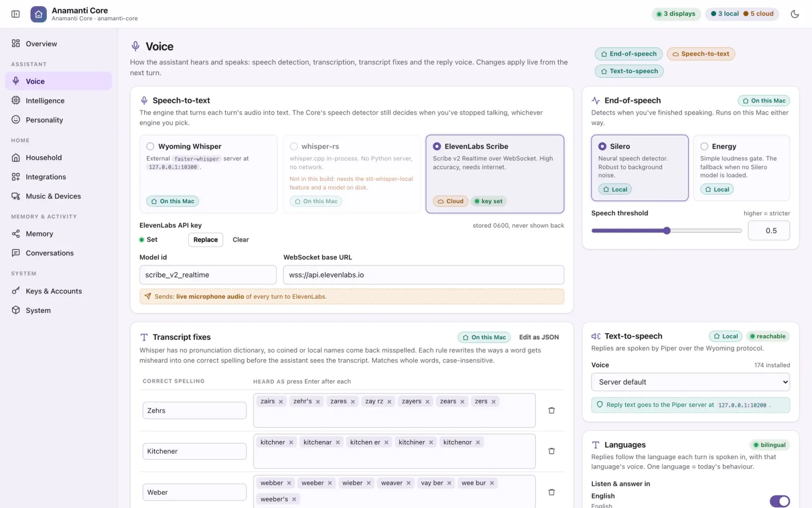
Task: Remove the 'zay rz' heard-as tag
Action: (x=389, y=401)
